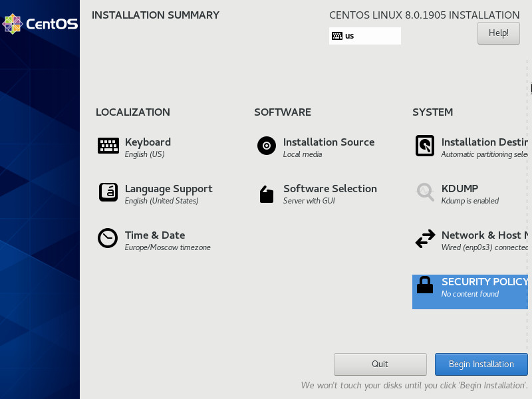The width and height of the screenshot is (532, 399).
Task: Open Installation Source settings
Action: (x=329, y=142)
